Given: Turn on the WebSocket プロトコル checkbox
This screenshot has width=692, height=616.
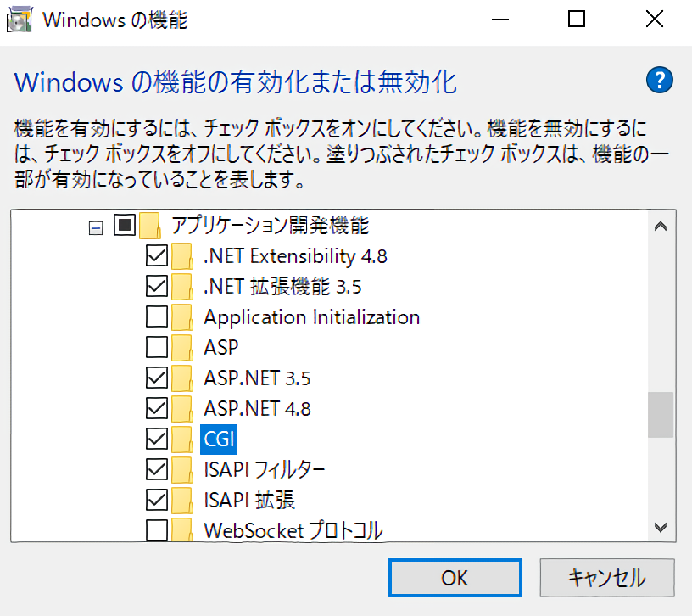Looking at the screenshot, I should tap(157, 531).
